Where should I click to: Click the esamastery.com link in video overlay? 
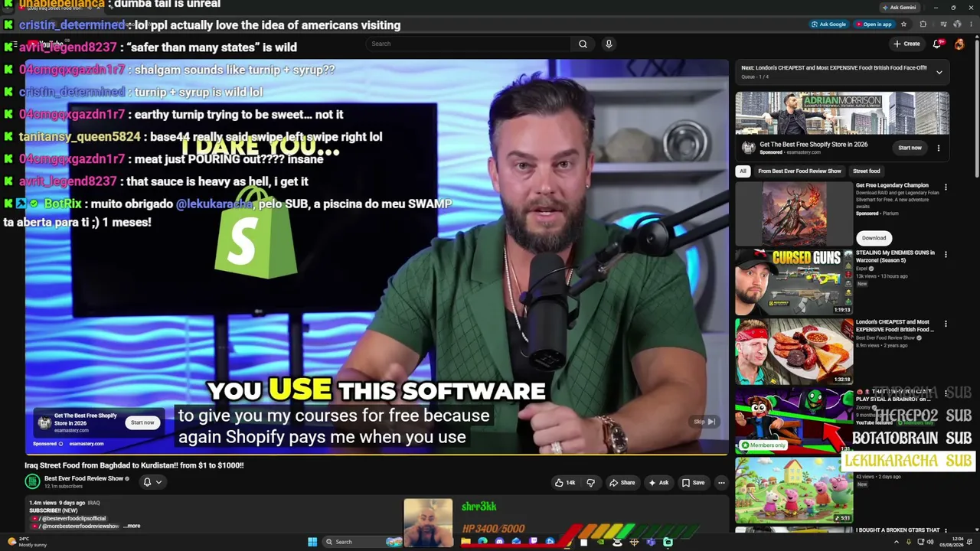click(x=87, y=444)
